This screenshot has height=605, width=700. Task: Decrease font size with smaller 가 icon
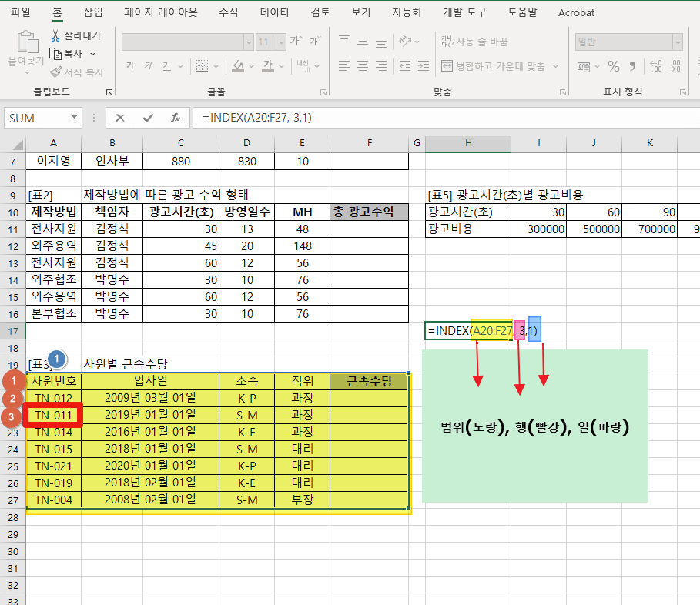click(x=315, y=42)
